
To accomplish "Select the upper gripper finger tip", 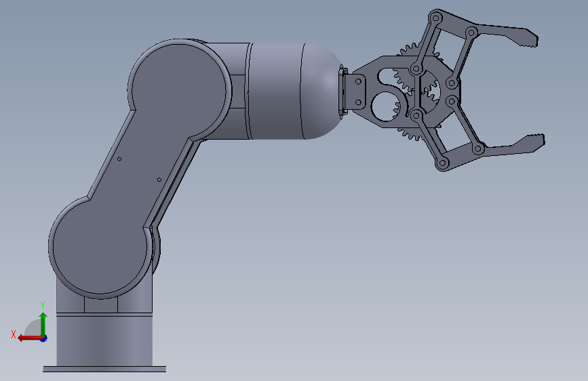I will pos(524,38).
